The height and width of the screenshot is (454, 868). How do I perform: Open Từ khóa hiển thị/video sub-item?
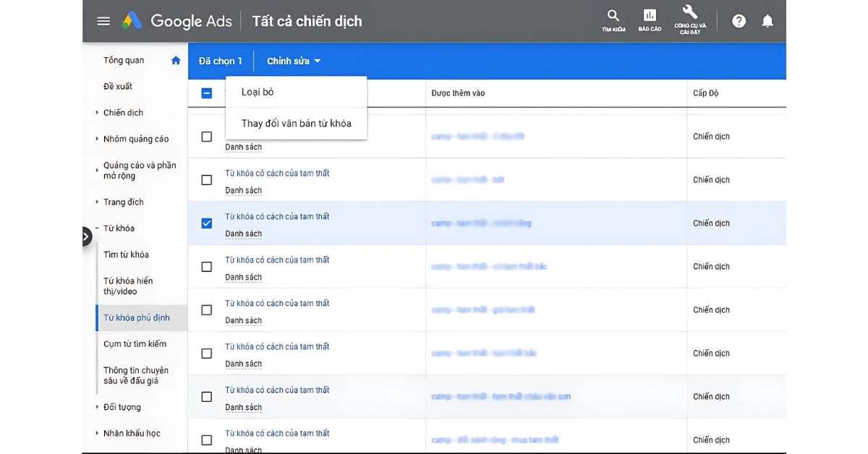click(128, 286)
